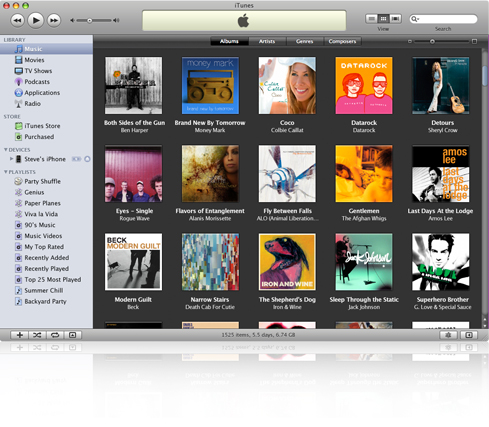
Task: Switch to Cover Flow view
Action: pos(395,19)
